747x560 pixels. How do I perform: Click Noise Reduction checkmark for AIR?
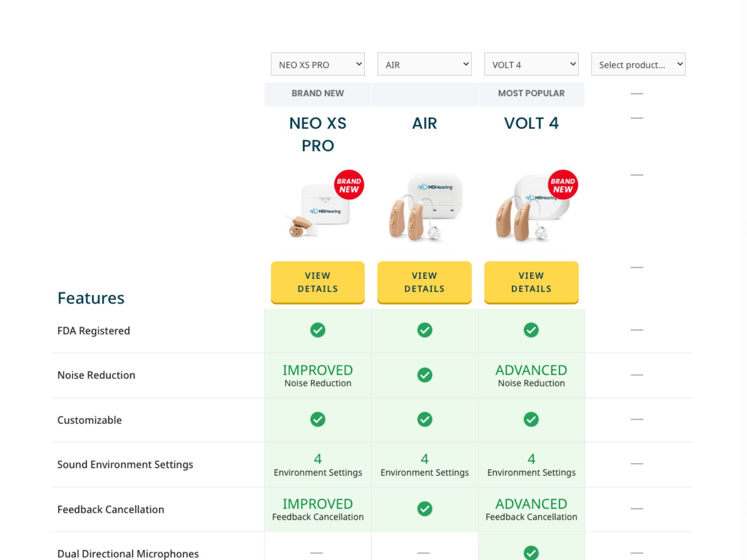point(425,375)
